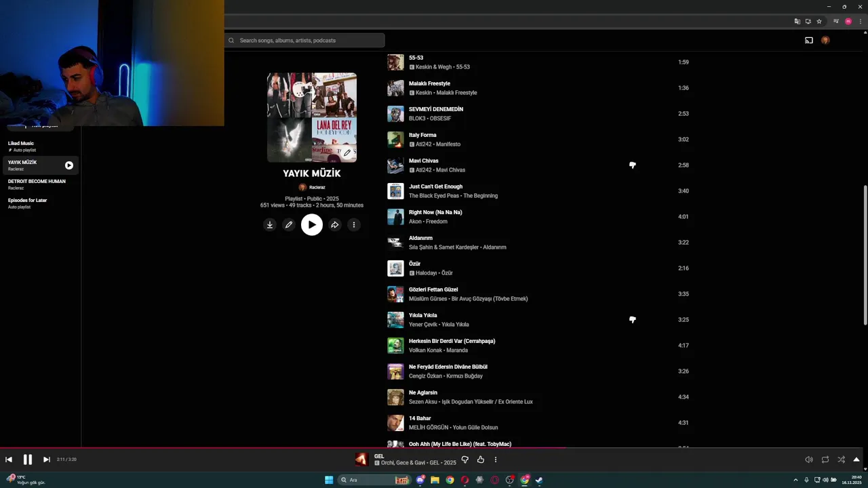Click song title SEVMEYİ DENEMEDİN
The image size is (868, 488).
tap(436, 109)
